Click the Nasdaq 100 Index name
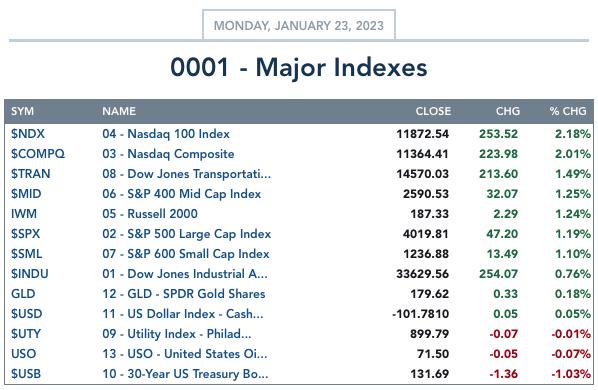 (x=166, y=134)
